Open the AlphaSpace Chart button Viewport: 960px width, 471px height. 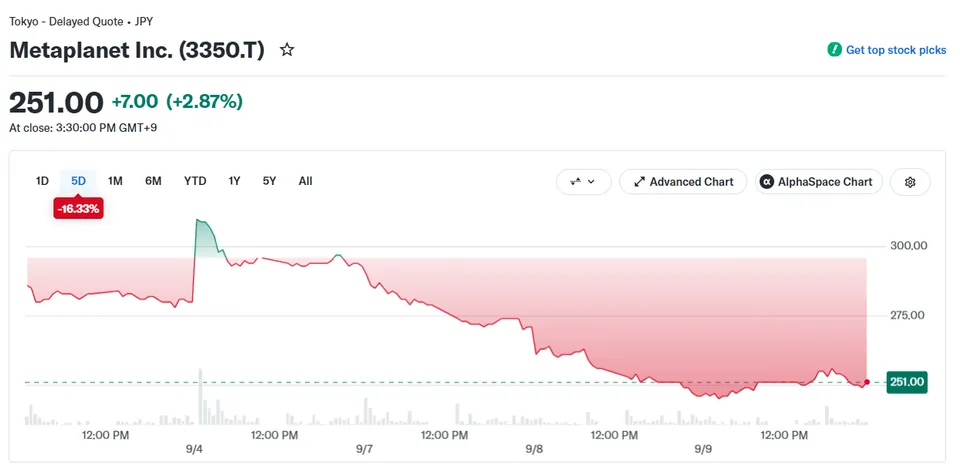[819, 182]
